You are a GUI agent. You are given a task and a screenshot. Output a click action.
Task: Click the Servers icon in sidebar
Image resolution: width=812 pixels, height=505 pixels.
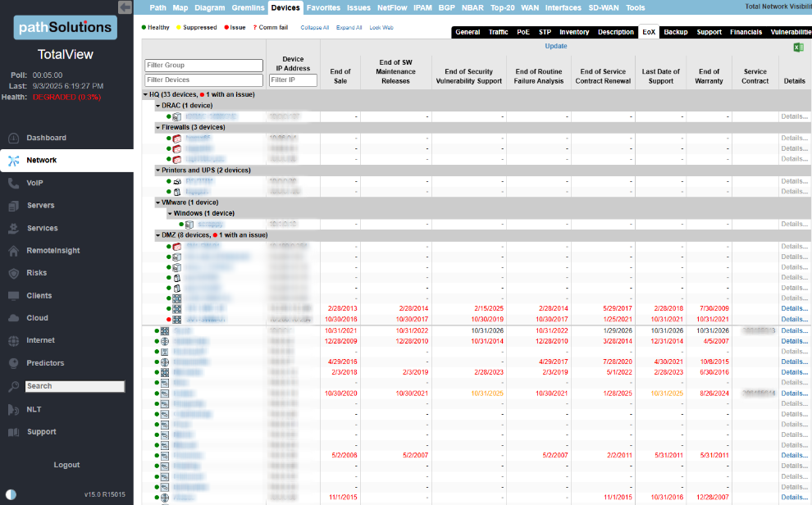pyautogui.click(x=14, y=206)
